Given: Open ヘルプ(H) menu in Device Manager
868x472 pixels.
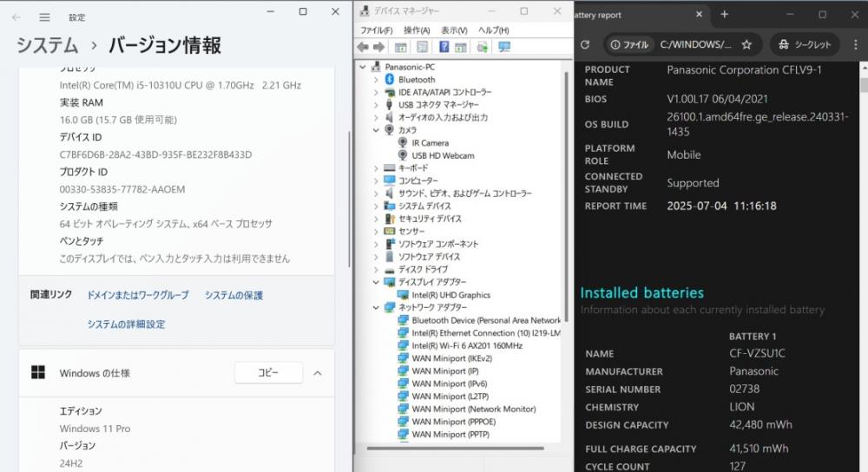Looking at the screenshot, I should (x=493, y=30).
